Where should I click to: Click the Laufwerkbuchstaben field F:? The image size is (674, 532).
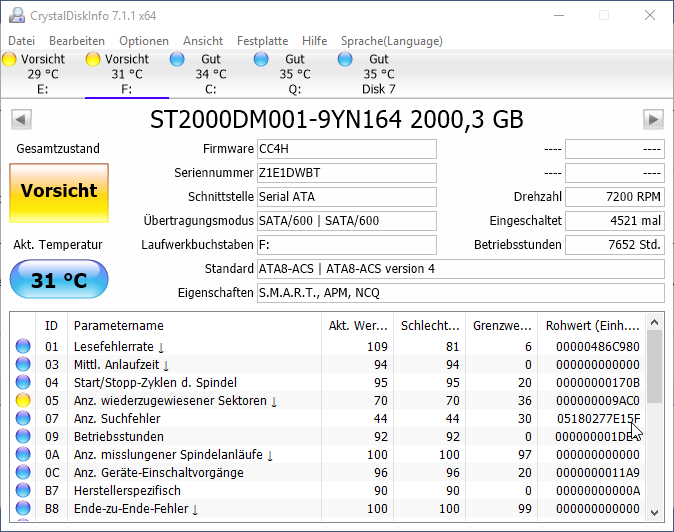click(347, 245)
